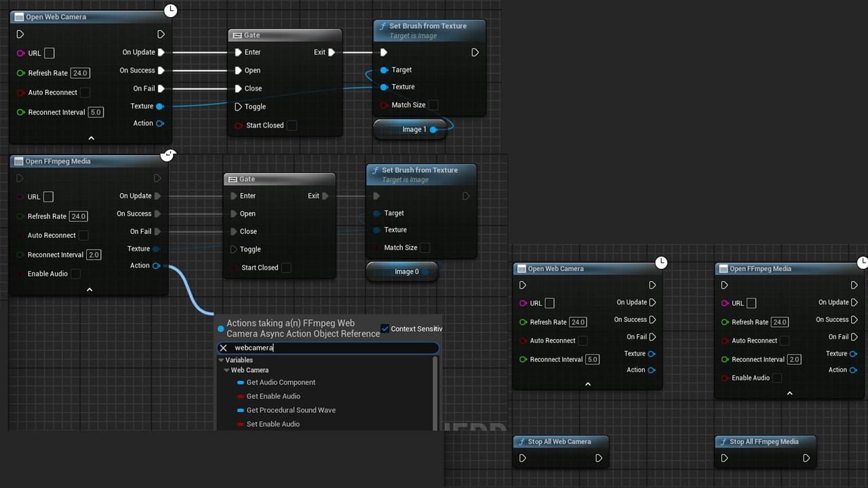The height and width of the screenshot is (488, 868).
Task: Clear the webcamera search with the X icon
Action: pos(223,348)
